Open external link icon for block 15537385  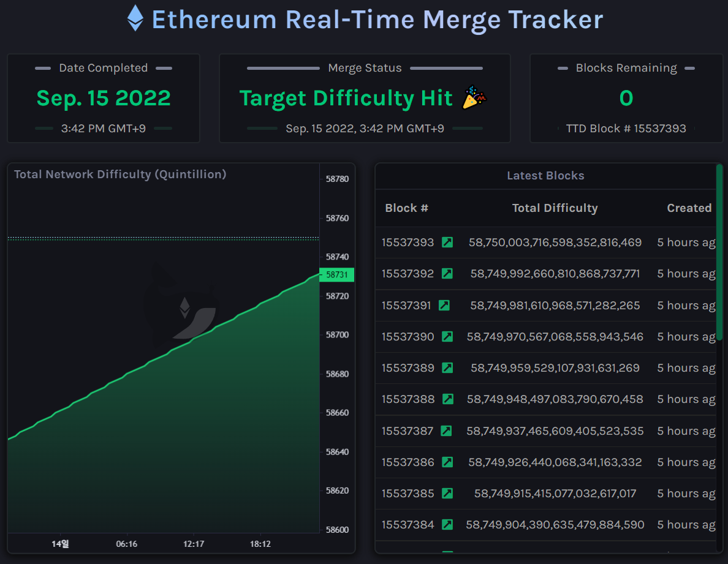click(447, 494)
